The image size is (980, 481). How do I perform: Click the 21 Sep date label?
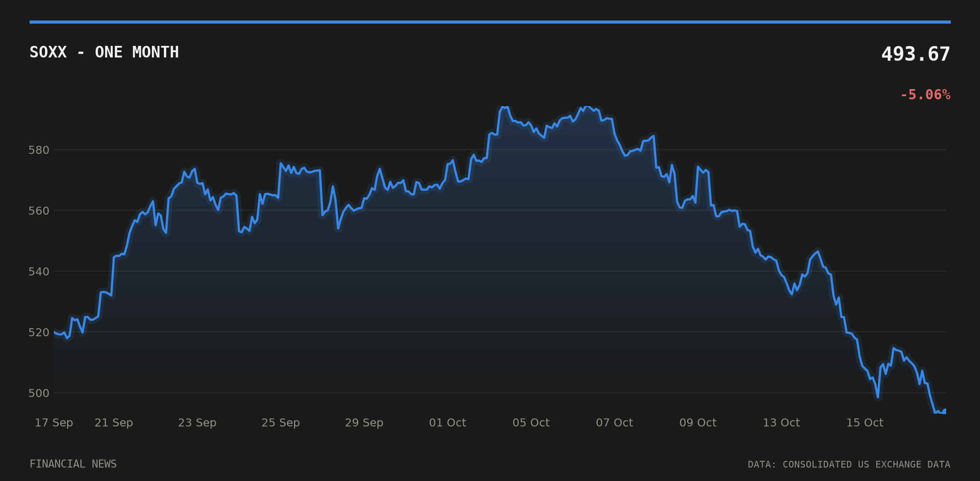click(x=114, y=423)
